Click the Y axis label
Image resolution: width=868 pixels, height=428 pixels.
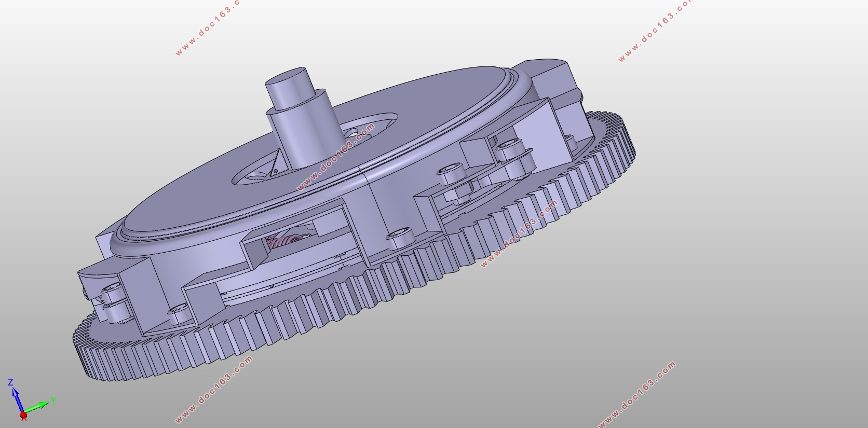[53, 400]
